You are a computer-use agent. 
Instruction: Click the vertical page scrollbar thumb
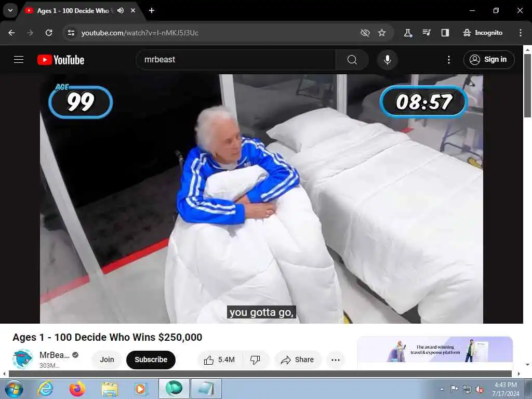(527, 86)
